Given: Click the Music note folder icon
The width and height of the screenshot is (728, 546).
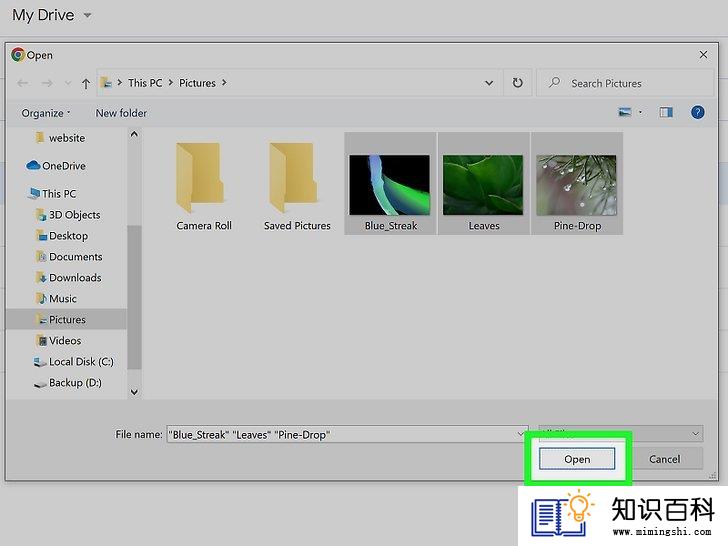Looking at the screenshot, I should [x=41, y=298].
